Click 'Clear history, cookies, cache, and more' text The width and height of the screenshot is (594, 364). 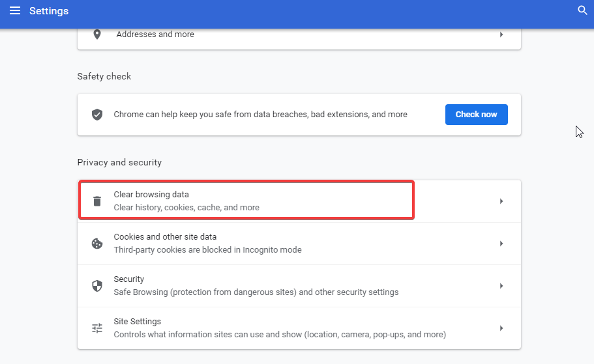[x=186, y=207]
